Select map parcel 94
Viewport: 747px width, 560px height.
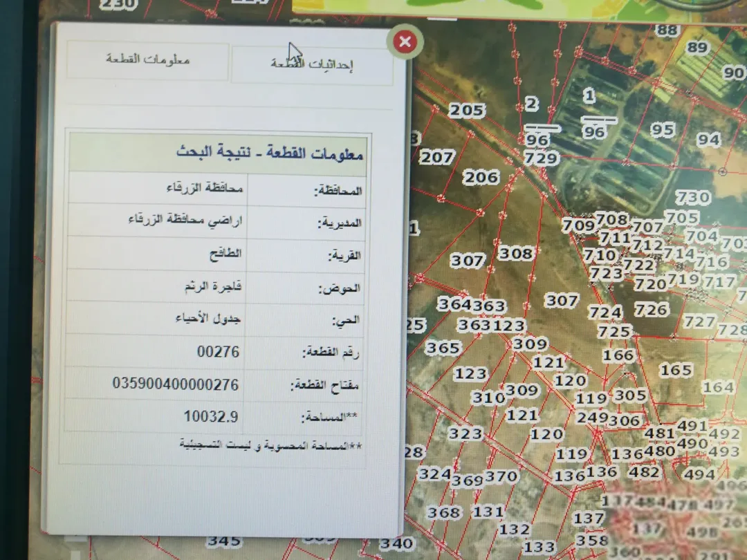pos(708,140)
